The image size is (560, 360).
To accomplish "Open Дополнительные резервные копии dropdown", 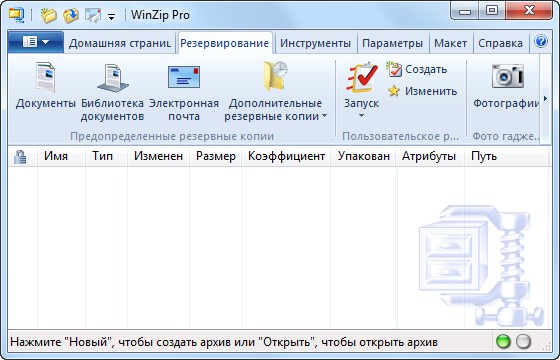I will point(275,92).
